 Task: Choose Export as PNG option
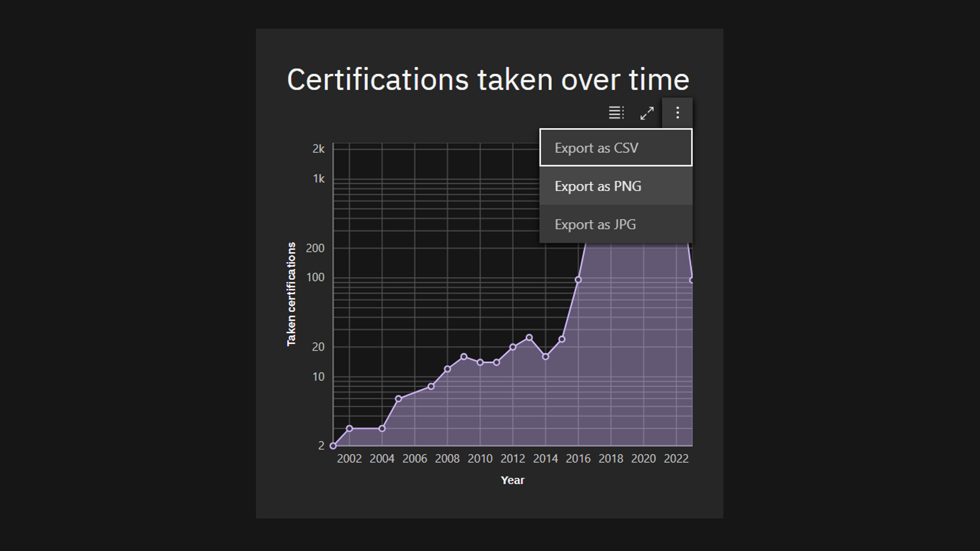616,186
